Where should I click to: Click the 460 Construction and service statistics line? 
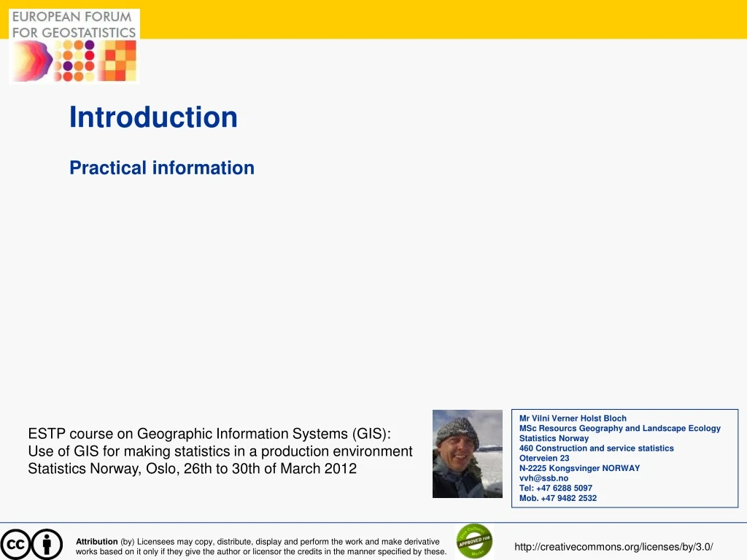(x=596, y=448)
